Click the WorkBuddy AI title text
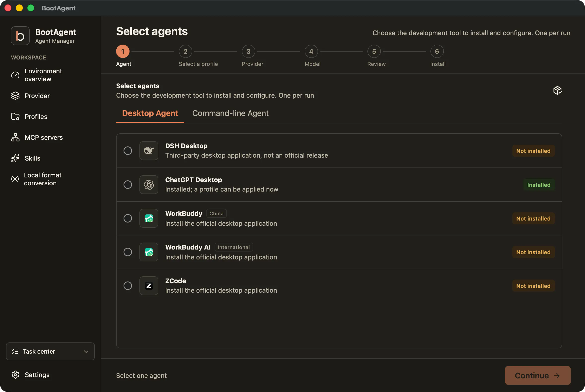 pyautogui.click(x=188, y=247)
